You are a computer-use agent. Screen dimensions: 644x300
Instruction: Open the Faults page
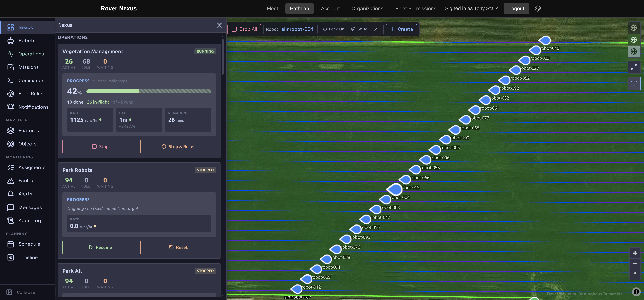tap(28, 181)
